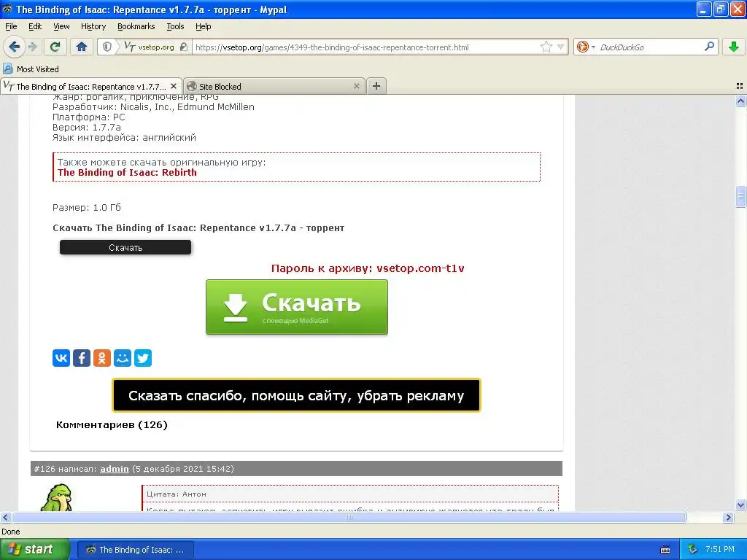Open the Help menu
Viewport: 747px width, 560px height.
coord(204,26)
